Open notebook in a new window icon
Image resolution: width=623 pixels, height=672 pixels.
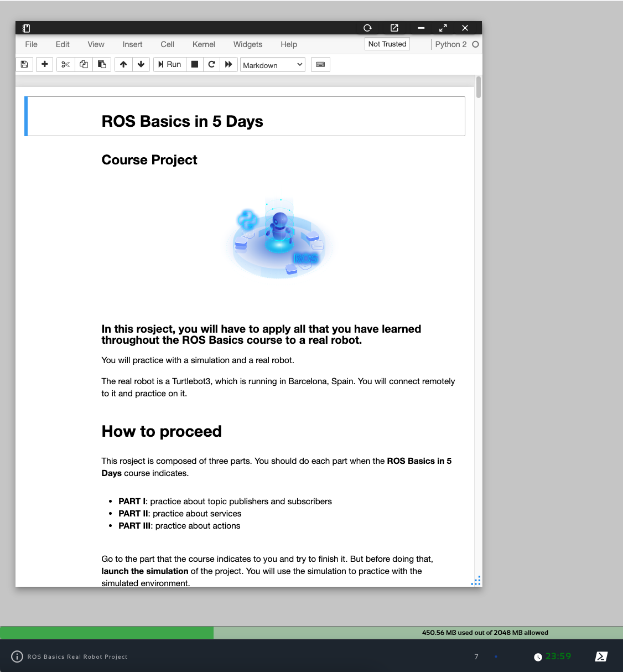pyautogui.click(x=394, y=28)
